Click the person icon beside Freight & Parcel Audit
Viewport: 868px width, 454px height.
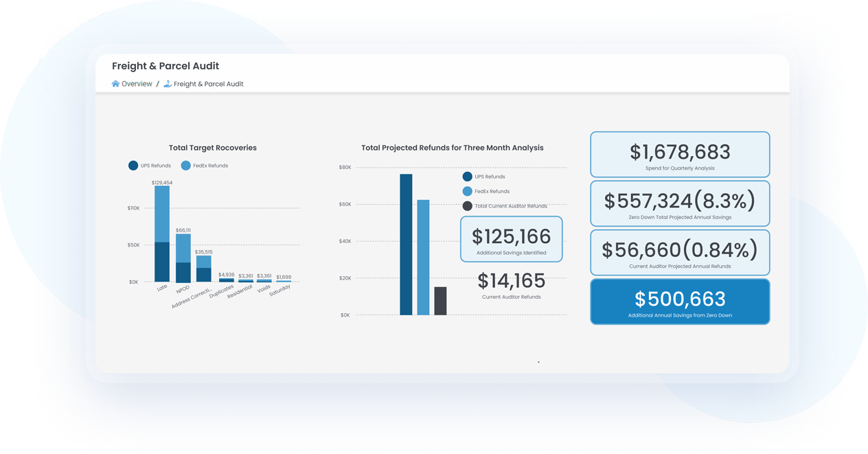pyautogui.click(x=167, y=83)
